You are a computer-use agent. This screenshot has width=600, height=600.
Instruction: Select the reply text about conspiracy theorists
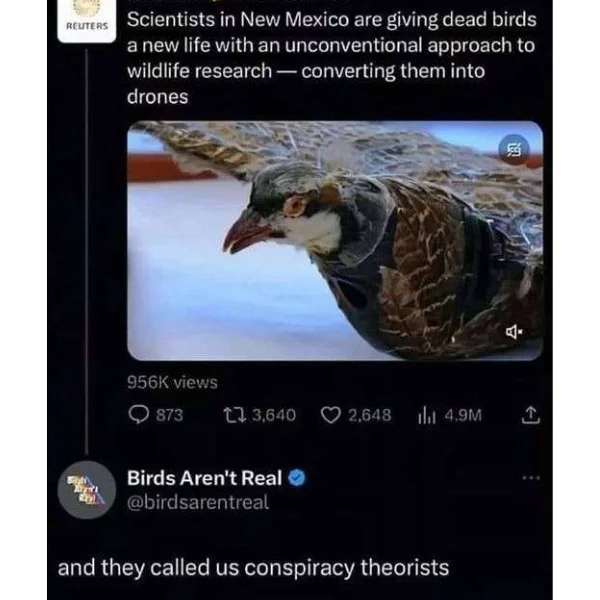pos(253,567)
